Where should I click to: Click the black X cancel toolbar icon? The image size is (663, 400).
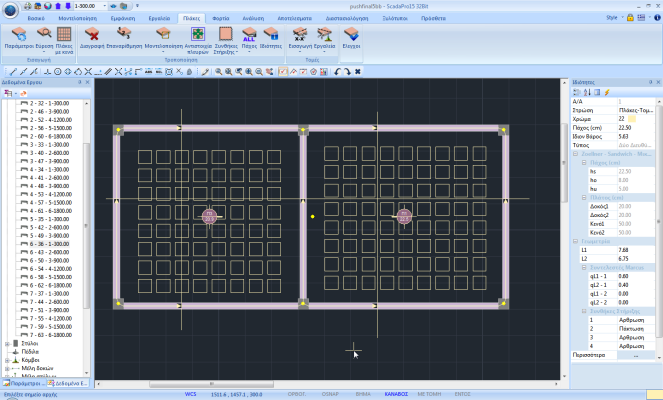click(x=357, y=72)
